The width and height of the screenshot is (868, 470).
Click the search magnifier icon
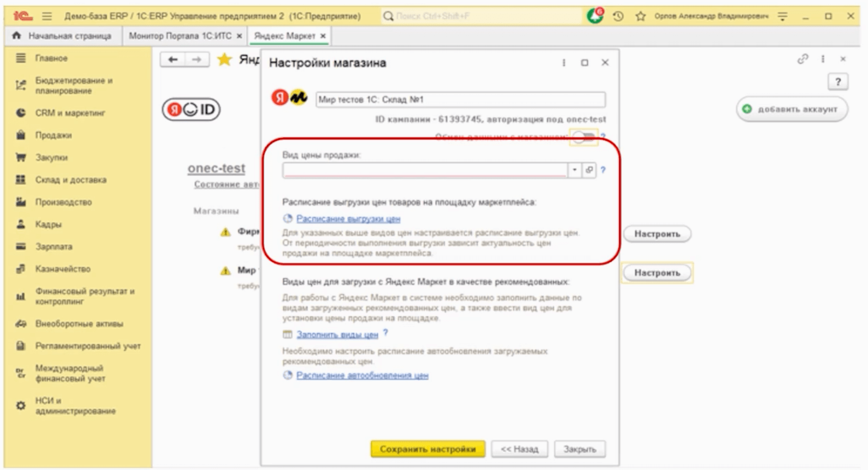388,16
